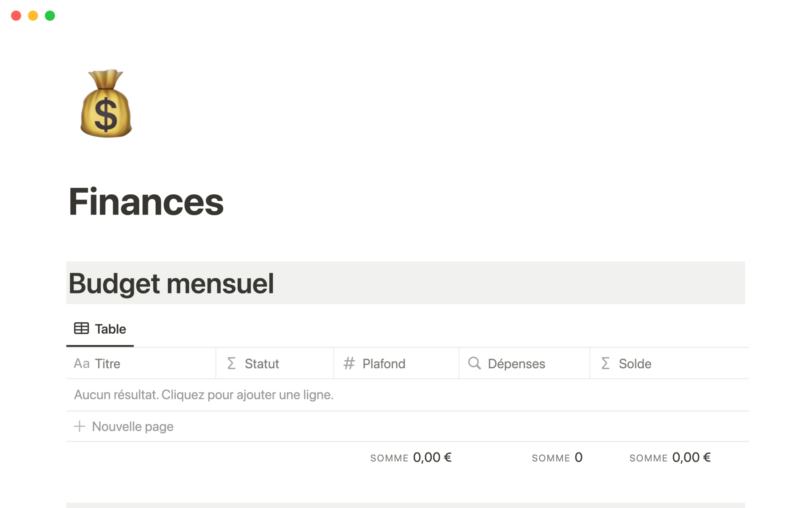Click the table view icon beside Table
This screenshot has height=508, width=812.
pyautogui.click(x=81, y=329)
